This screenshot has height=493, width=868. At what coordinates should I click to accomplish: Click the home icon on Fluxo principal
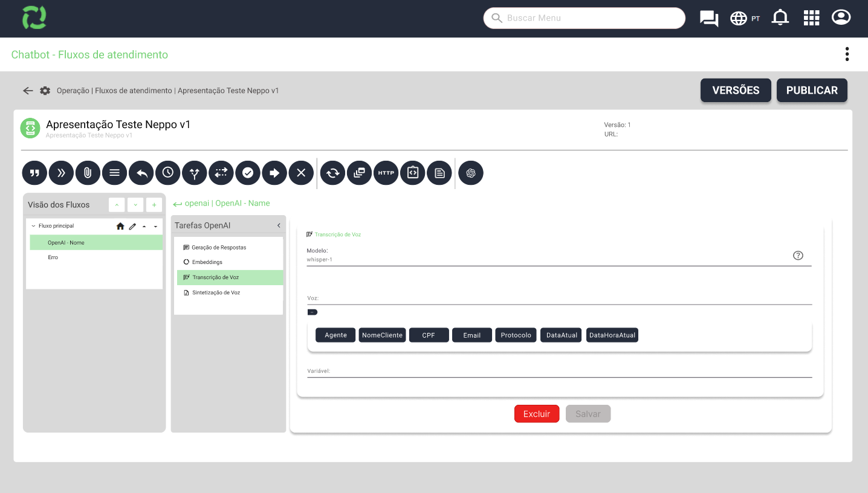tap(120, 226)
